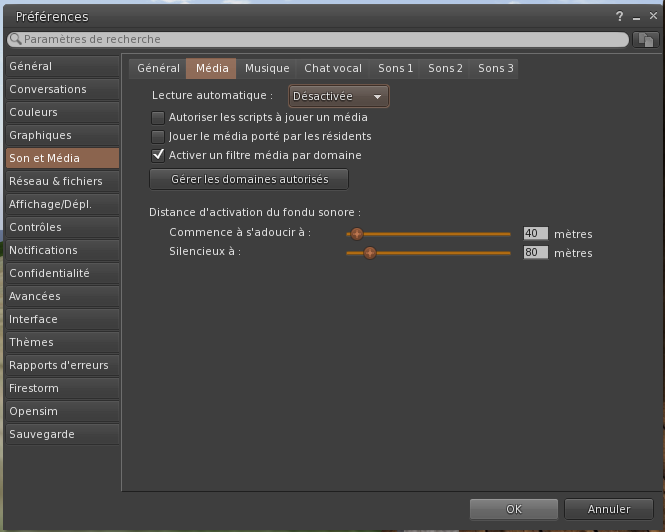Click the magnifier icon in search bar
The image size is (665, 532).
pos(15,40)
